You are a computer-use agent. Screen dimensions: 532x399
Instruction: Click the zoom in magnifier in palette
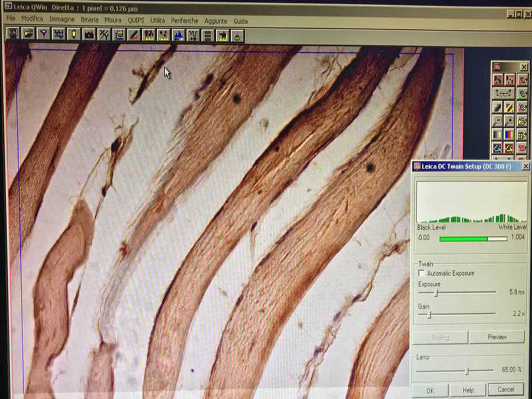pyautogui.click(x=509, y=121)
